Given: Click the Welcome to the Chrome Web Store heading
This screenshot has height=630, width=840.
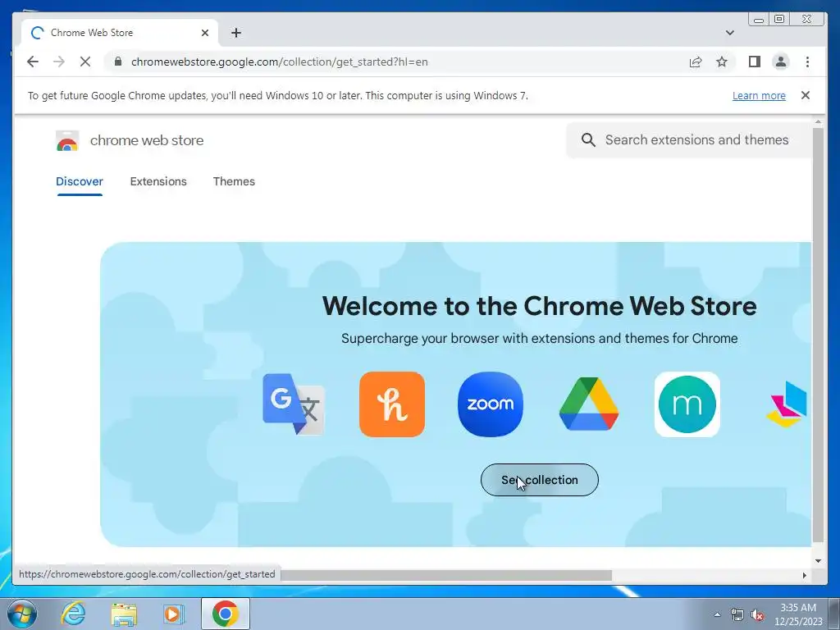Looking at the screenshot, I should tap(539, 306).
